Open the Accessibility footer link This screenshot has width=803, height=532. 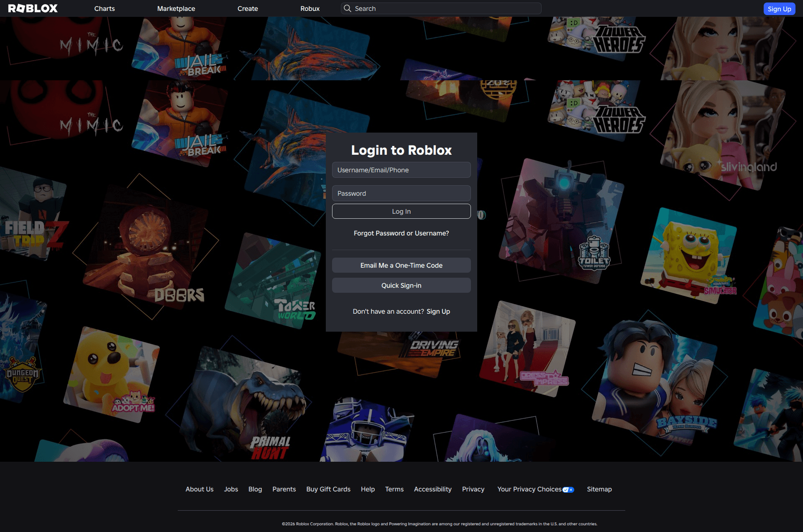click(x=433, y=489)
